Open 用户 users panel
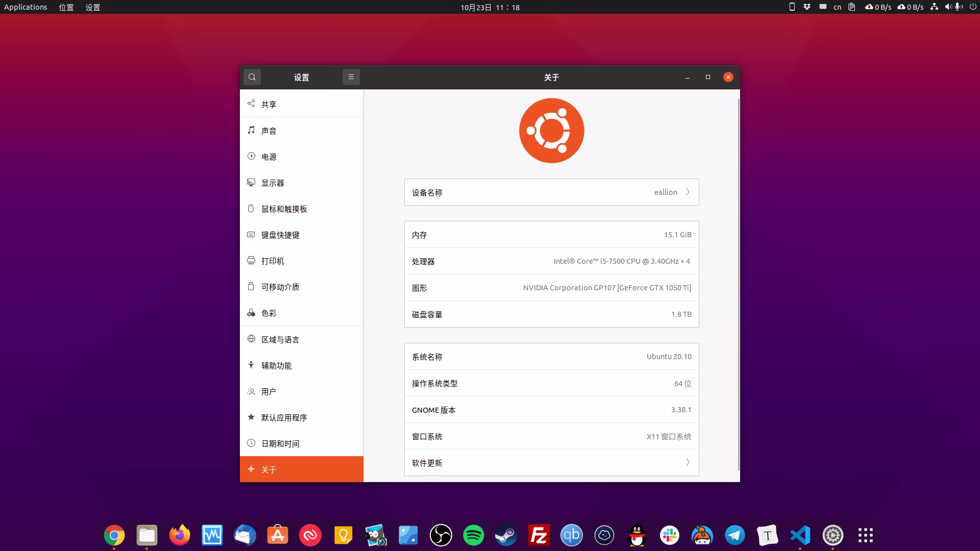The height and width of the screenshot is (551, 980). pos(302,391)
